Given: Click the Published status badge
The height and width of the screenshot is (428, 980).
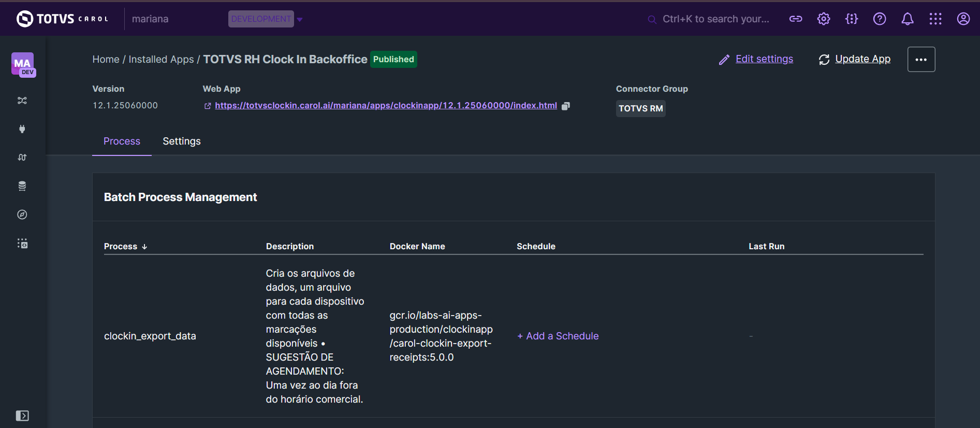Looking at the screenshot, I should 393,59.
